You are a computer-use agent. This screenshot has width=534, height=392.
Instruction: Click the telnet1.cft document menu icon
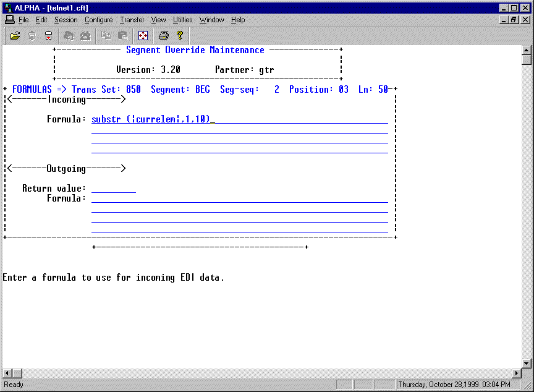click(x=9, y=19)
